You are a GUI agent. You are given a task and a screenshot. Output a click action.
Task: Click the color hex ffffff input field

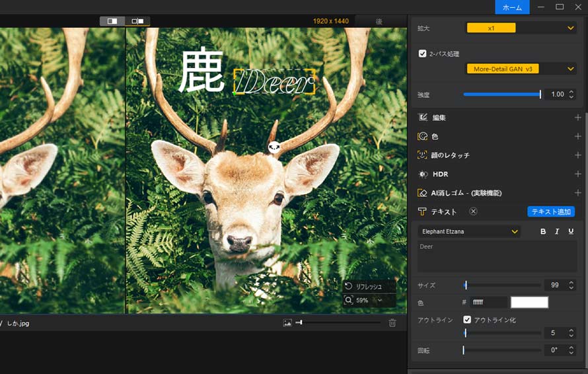tap(489, 303)
